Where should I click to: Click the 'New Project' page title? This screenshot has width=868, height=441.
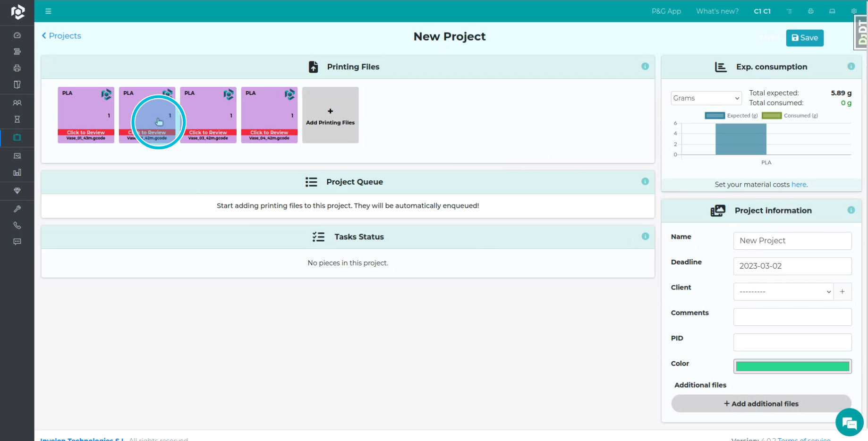[x=450, y=36]
